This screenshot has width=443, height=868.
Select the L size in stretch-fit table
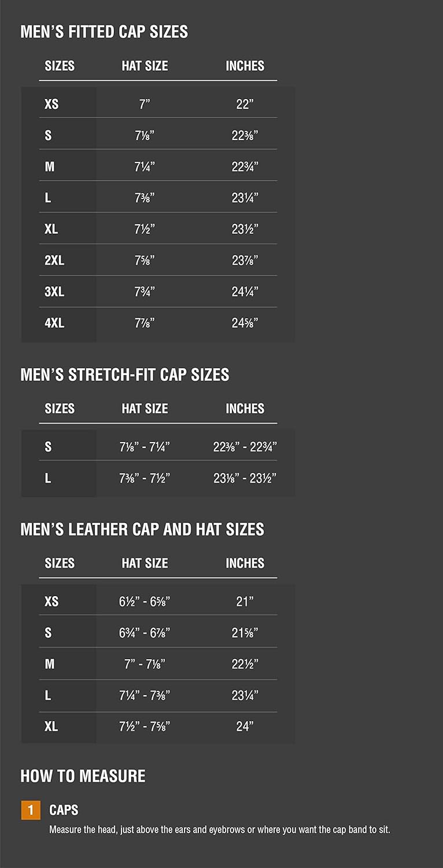click(48, 479)
